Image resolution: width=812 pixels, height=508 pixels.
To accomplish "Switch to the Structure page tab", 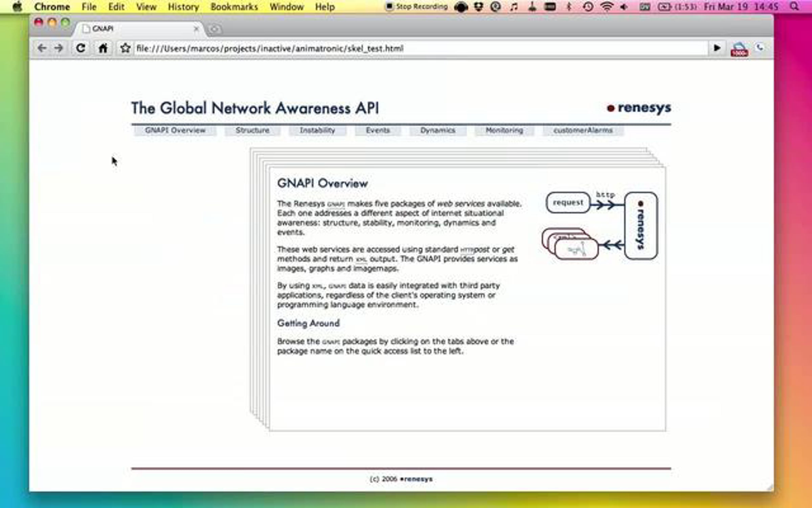I will [252, 130].
